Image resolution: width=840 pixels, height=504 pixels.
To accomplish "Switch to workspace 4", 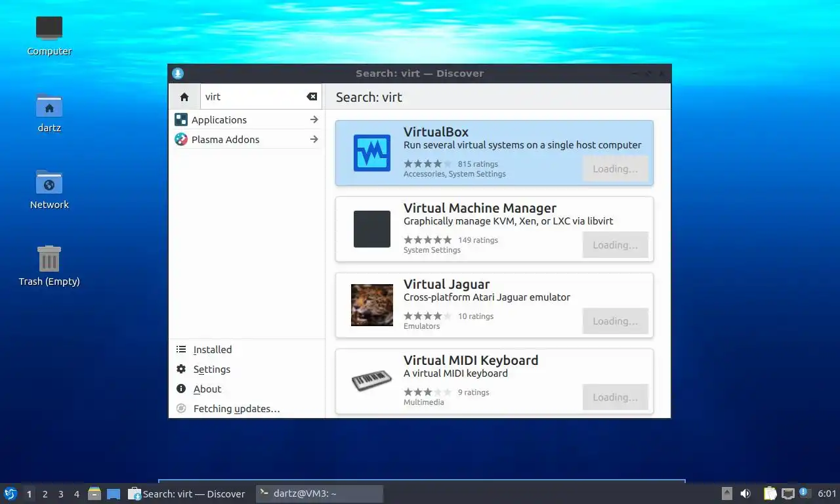I will click(x=77, y=494).
